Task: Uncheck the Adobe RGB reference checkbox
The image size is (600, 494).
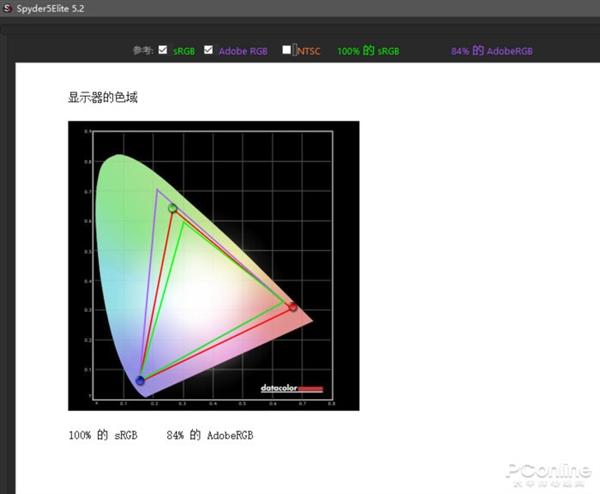Action: pos(208,50)
